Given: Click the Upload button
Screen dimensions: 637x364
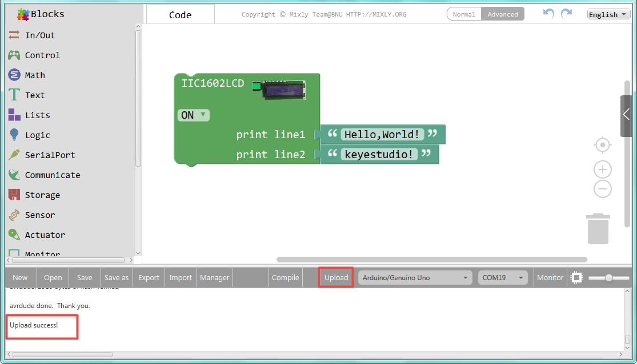Looking at the screenshot, I should pos(336,278).
